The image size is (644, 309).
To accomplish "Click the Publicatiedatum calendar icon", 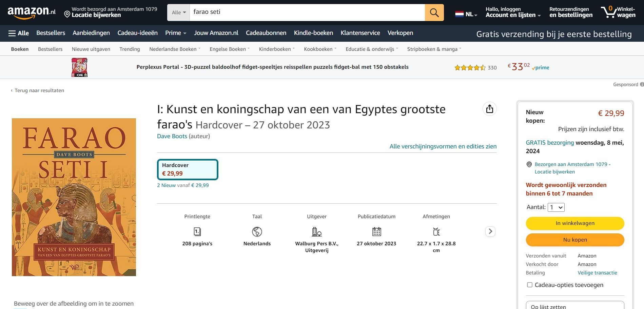I will 376,232.
